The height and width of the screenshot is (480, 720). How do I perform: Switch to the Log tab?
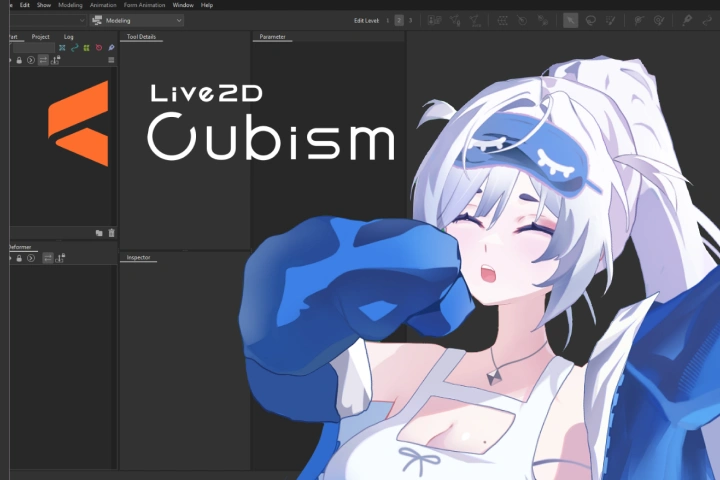coord(68,37)
